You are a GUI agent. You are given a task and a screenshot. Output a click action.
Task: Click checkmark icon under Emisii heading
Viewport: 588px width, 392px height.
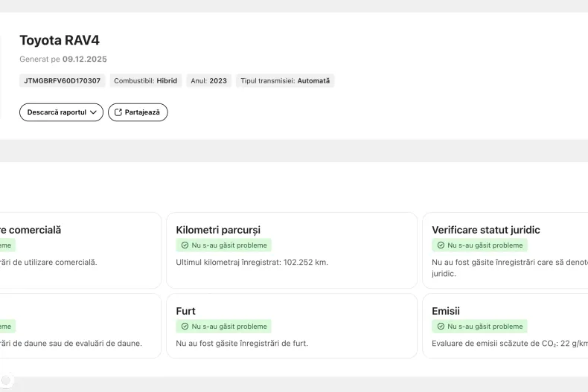441,326
